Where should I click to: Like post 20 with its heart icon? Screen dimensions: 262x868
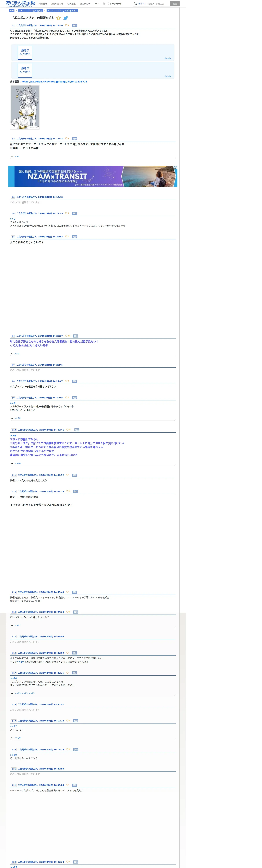click(x=67, y=749)
